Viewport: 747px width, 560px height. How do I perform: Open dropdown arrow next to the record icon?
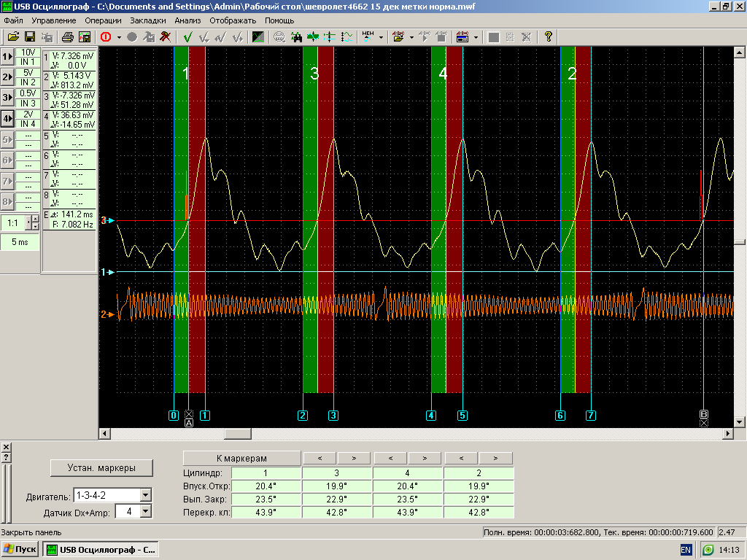(x=119, y=37)
